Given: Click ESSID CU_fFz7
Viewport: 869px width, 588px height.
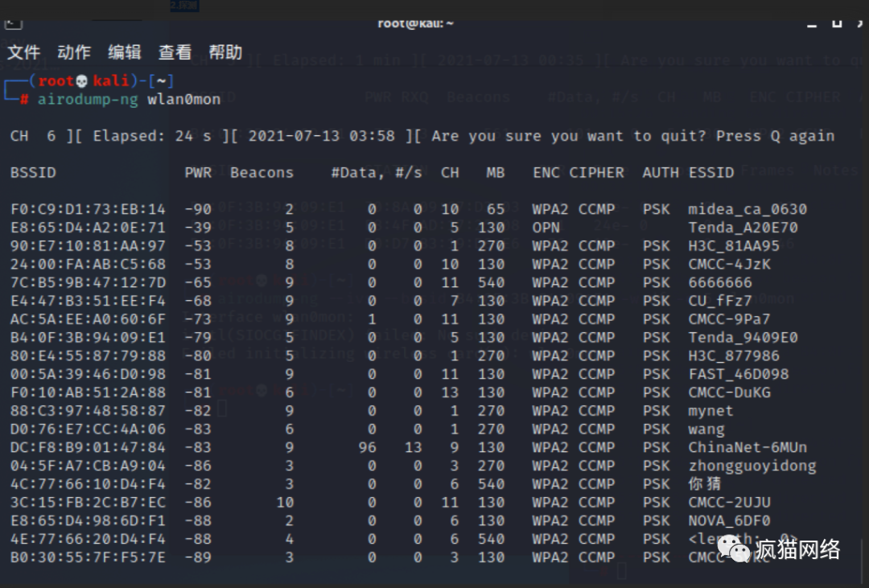Looking at the screenshot, I should [x=720, y=300].
